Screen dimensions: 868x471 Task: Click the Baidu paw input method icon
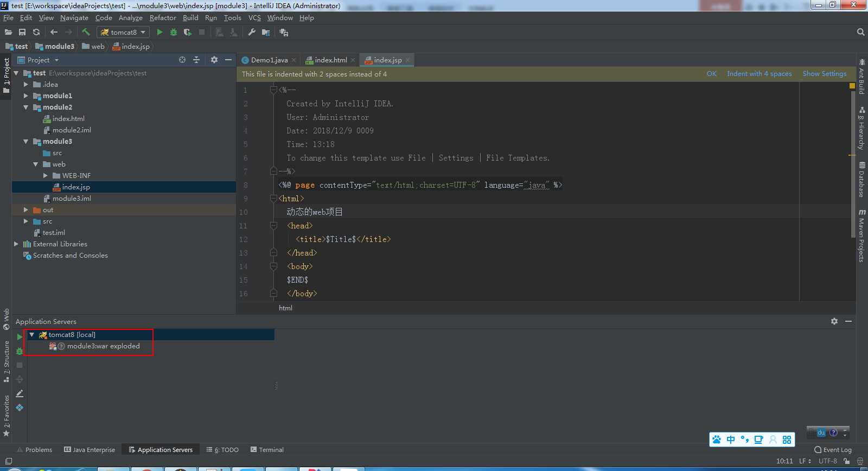(717, 440)
